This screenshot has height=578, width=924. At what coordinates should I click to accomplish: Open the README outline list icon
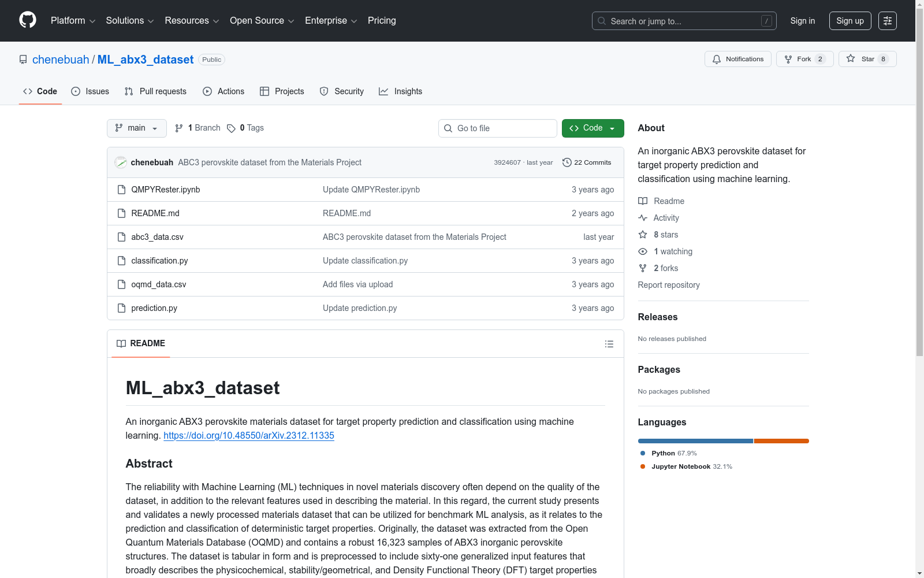609,344
